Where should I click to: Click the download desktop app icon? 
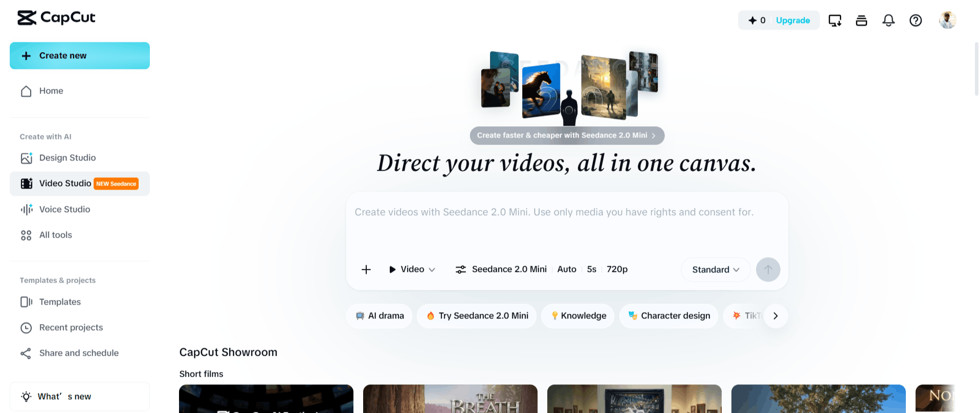coord(835,20)
